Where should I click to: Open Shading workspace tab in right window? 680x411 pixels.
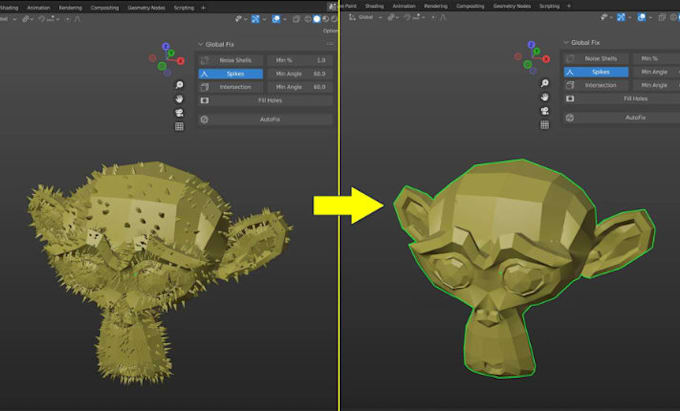tap(374, 6)
